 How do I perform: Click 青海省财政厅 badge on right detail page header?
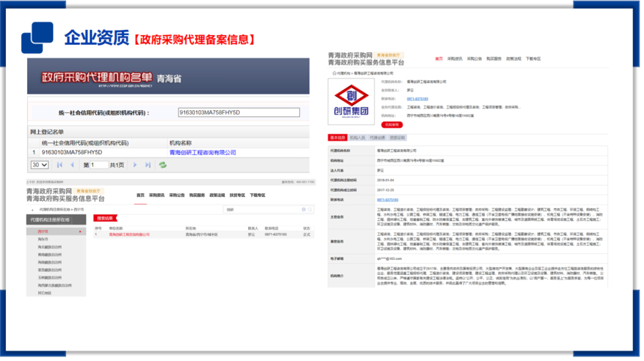(388, 55)
